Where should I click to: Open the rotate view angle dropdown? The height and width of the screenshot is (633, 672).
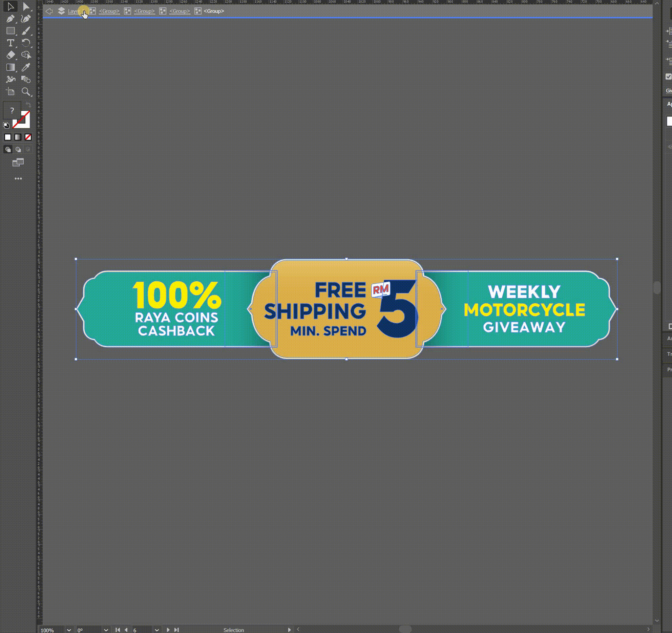click(x=106, y=630)
